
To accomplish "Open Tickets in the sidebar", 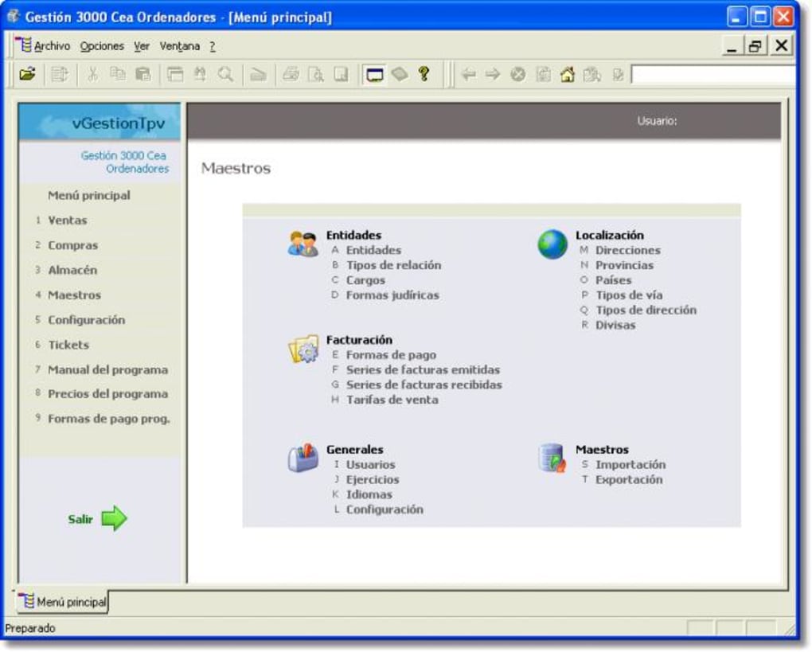I will (x=68, y=345).
